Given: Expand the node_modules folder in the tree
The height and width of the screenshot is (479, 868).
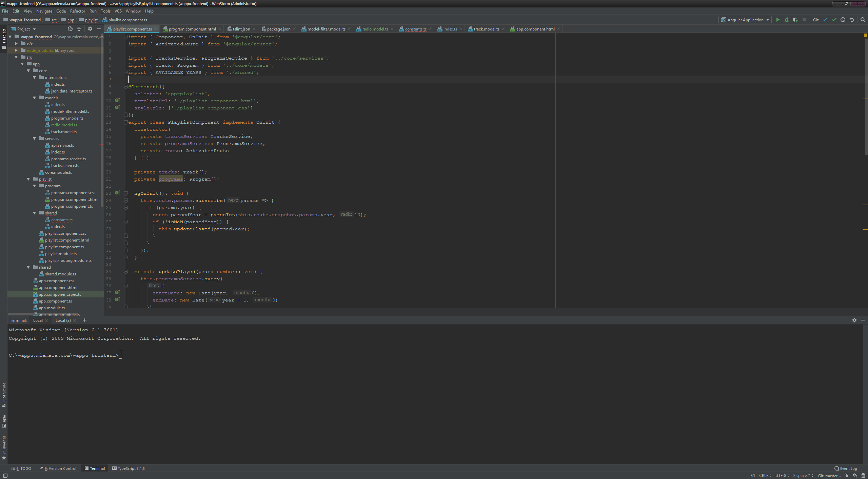Looking at the screenshot, I should coord(16,50).
